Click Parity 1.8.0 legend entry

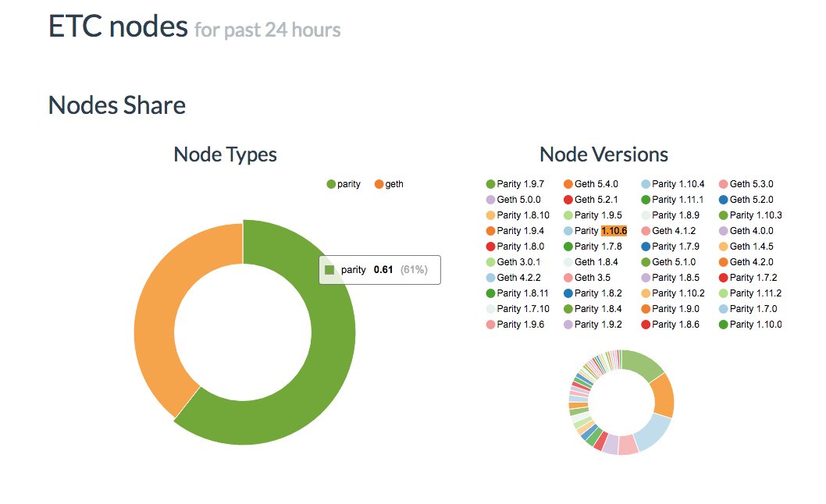pyautogui.click(x=515, y=246)
